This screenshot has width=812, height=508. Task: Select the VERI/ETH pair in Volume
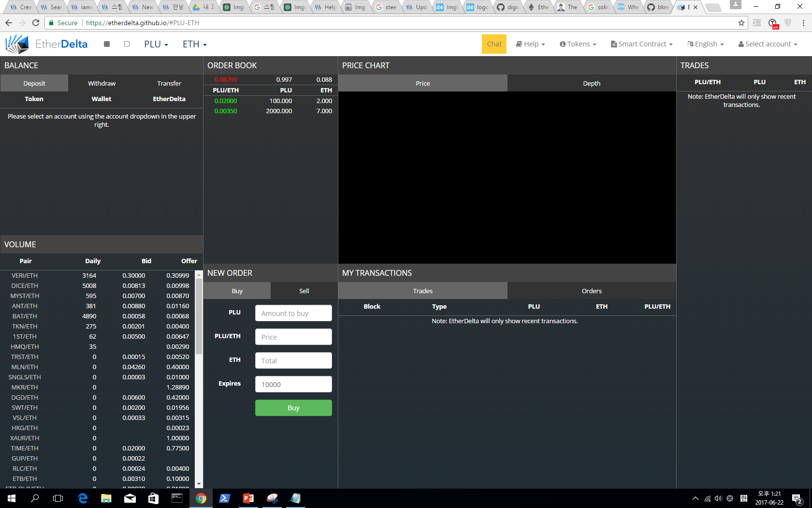point(25,275)
